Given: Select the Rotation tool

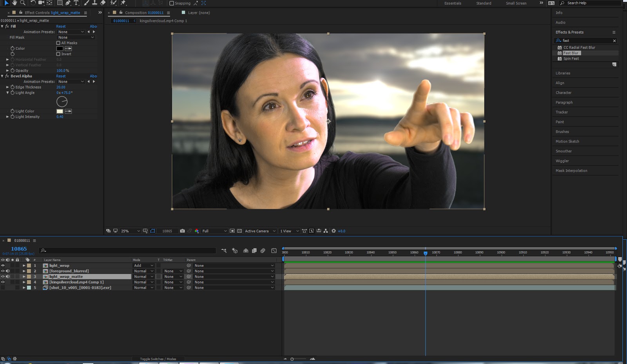Looking at the screenshot, I should pyautogui.click(x=33, y=3).
